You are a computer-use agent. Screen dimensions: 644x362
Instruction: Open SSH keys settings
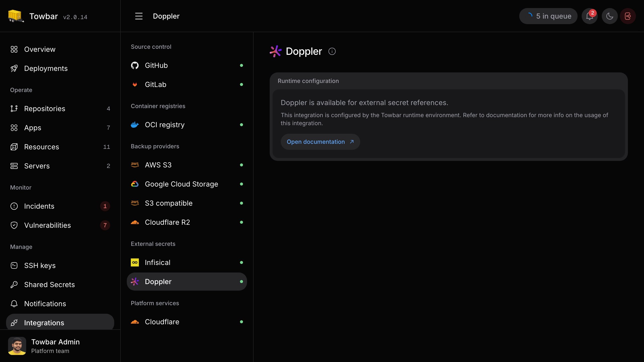(x=60, y=265)
